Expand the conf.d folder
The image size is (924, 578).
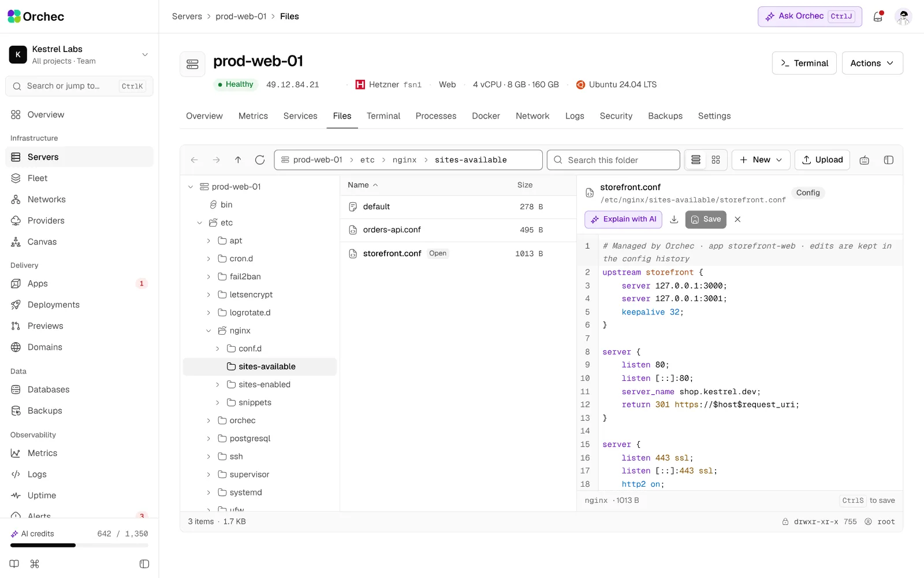[x=218, y=349]
